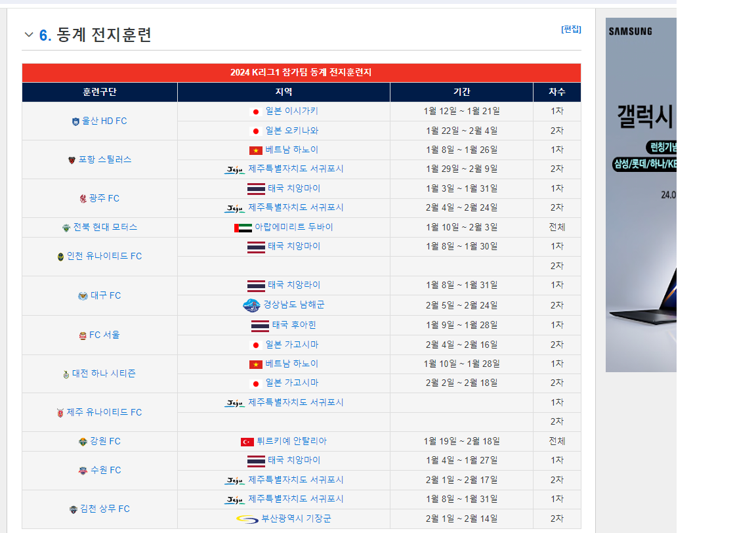Click the 지역 column header

click(283, 92)
